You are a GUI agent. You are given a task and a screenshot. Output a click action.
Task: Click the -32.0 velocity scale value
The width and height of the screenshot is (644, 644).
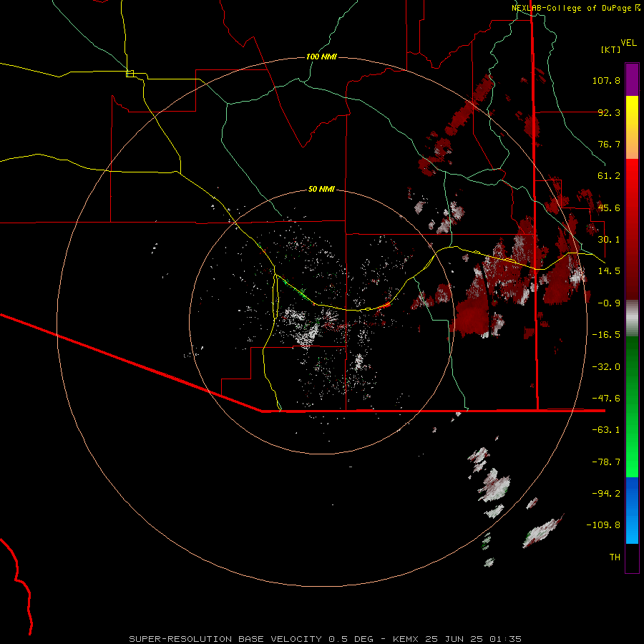click(x=606, y=367)
